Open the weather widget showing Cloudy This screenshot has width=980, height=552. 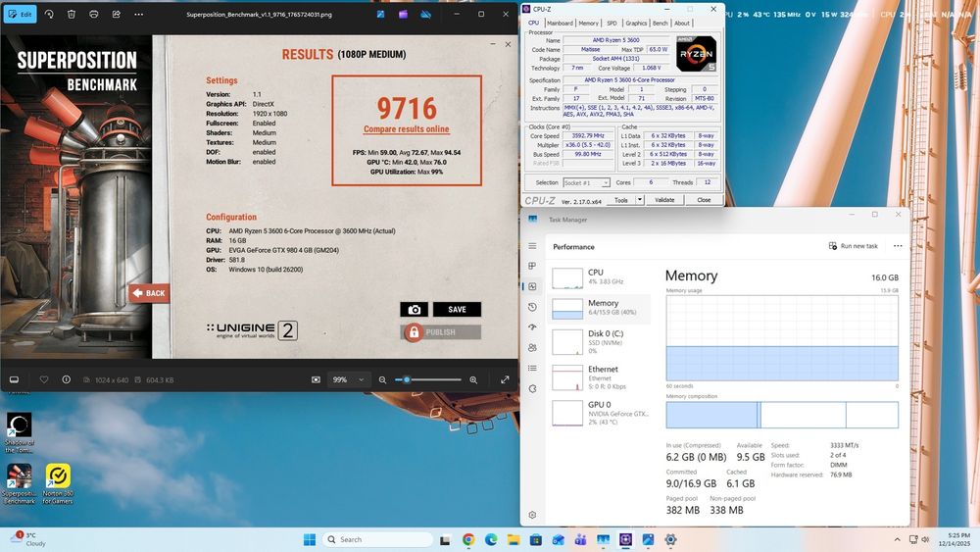click(28, 539)
